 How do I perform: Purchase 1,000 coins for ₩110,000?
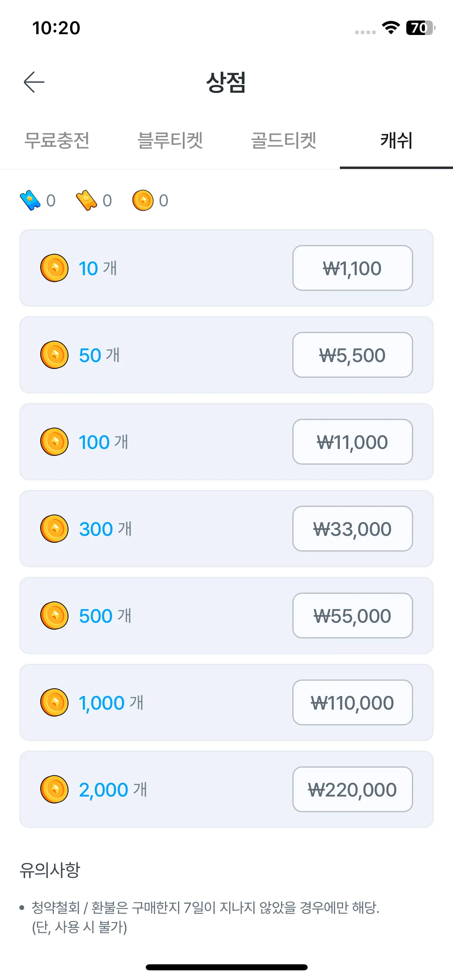(353, 702)
